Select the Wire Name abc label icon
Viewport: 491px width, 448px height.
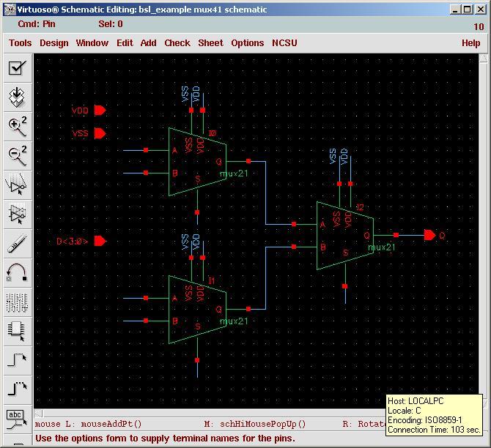pyautogui.click(x=18, y=419)
